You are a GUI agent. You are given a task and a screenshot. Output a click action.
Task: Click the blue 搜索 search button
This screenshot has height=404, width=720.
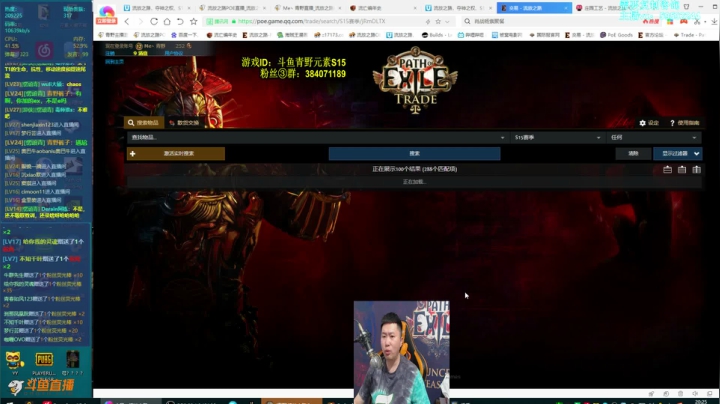(414, 153)
